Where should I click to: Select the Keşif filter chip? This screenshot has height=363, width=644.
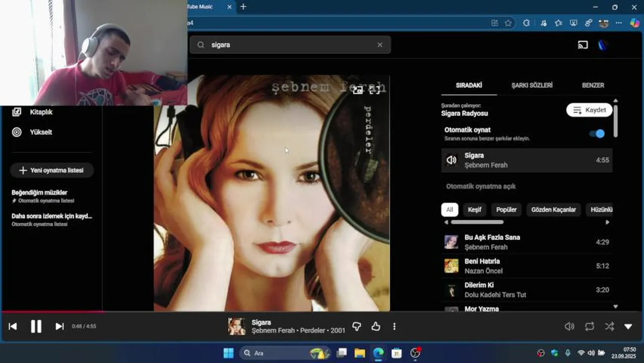click(x=475, y=210)
